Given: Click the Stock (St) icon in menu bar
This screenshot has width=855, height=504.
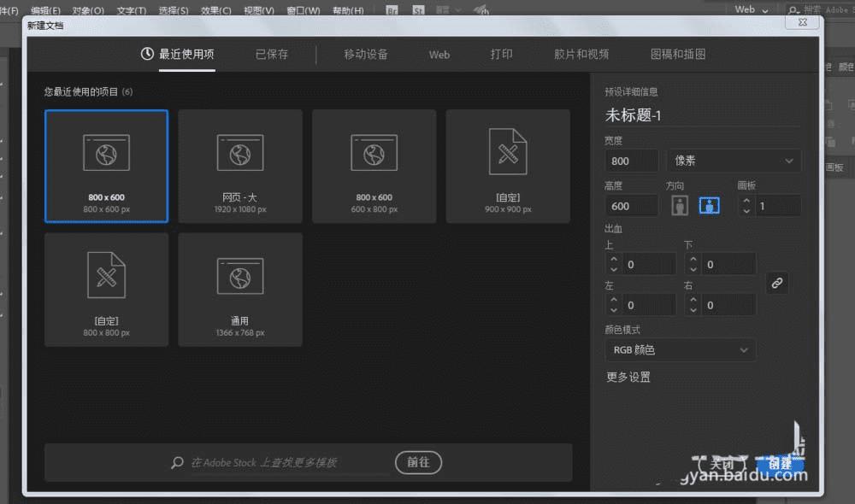Looking at the screenshot, I should click(x=418, y=10).
